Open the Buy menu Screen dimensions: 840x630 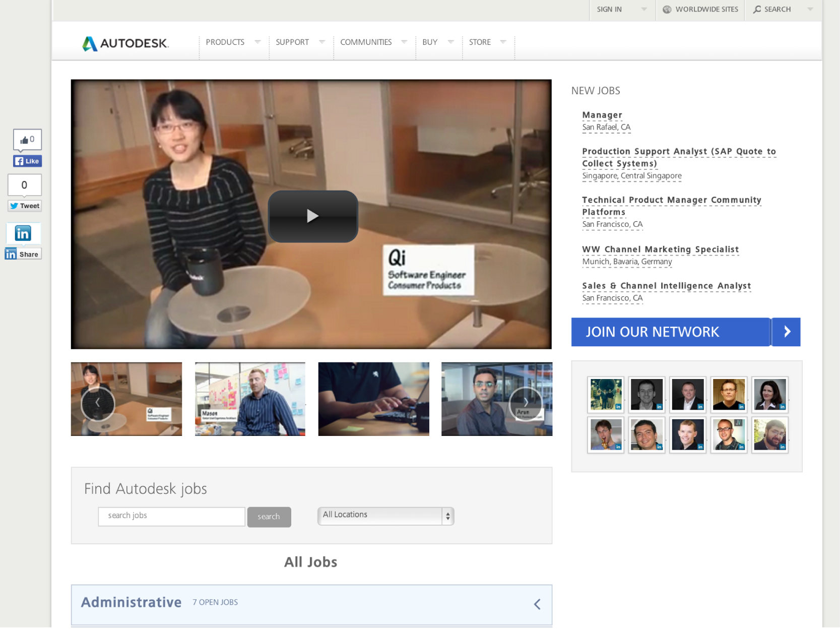430,42
